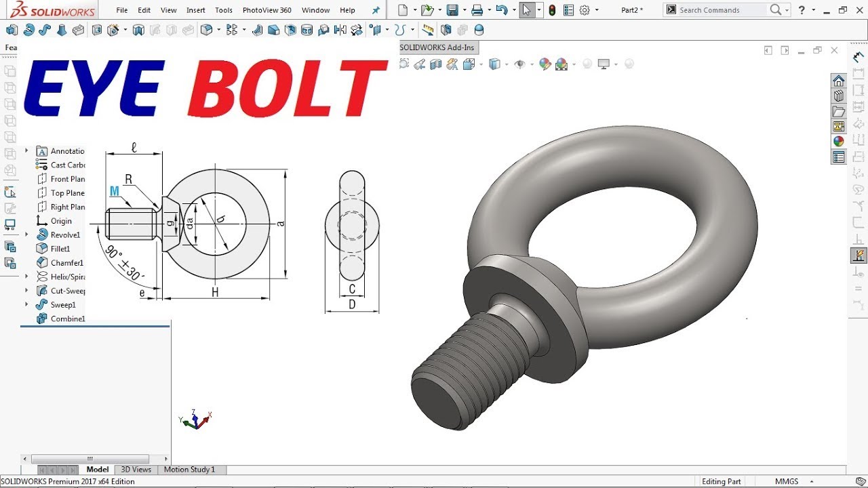Open File Properties icon
The image size is (868, 488).
coord(568,10)
